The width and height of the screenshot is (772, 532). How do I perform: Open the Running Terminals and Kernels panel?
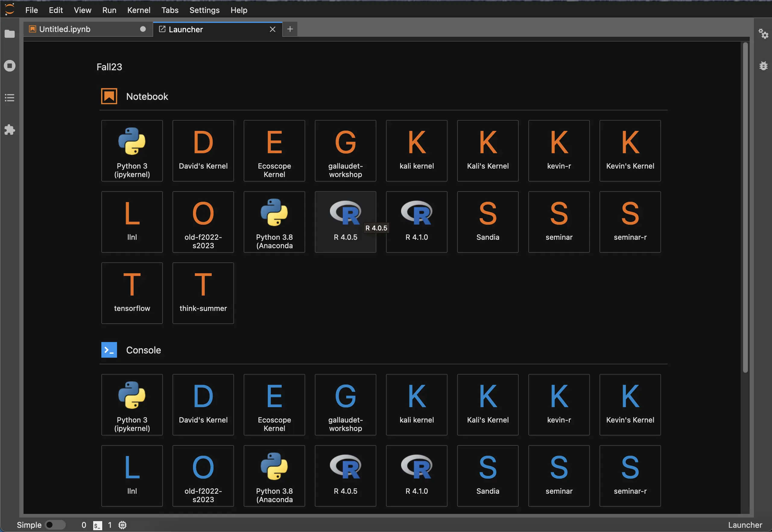coord(10,66)
